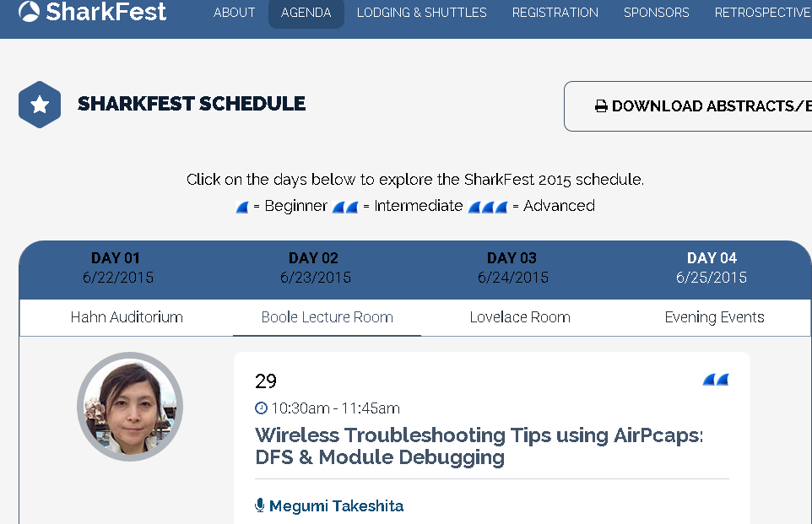Click the SharkFest logo

[x=92, y=12]
